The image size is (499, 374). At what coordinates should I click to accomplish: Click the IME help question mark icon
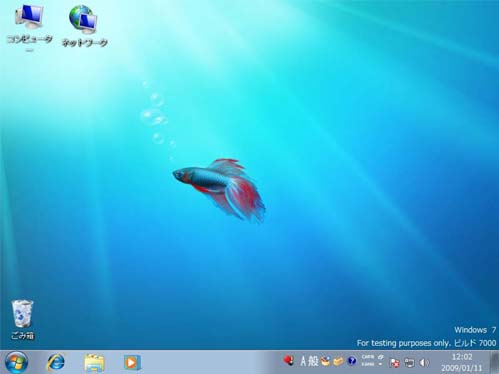coord(352,361)
